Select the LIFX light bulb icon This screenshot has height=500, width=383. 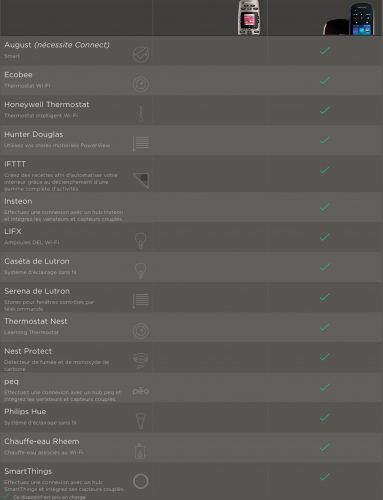141,241
